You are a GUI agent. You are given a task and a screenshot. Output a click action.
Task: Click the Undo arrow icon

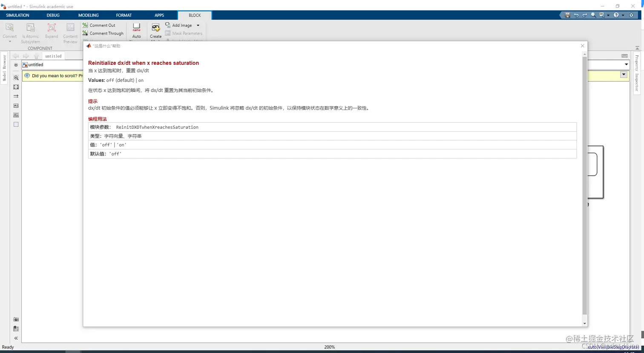coord(576,15)
